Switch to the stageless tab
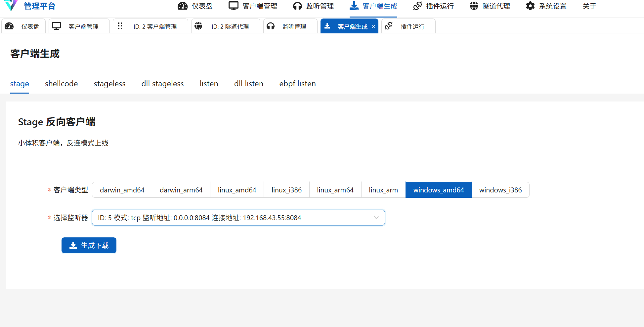The image size is (644, 327). point(109,84)
